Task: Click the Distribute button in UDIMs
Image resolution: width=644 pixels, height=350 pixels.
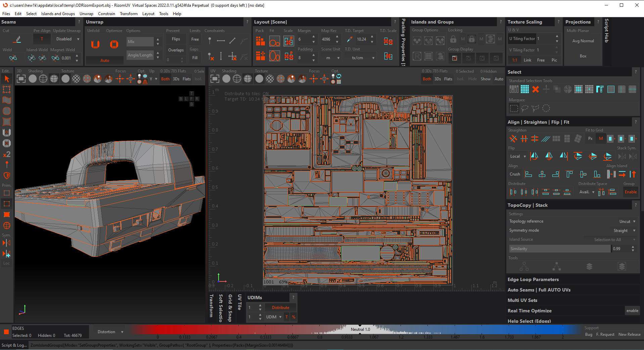Action: pos(280,308)
